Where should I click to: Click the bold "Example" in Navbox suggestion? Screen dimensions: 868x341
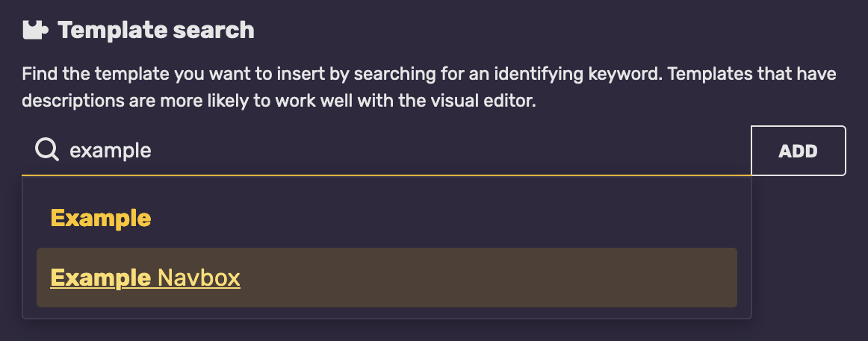coord(100,278)
